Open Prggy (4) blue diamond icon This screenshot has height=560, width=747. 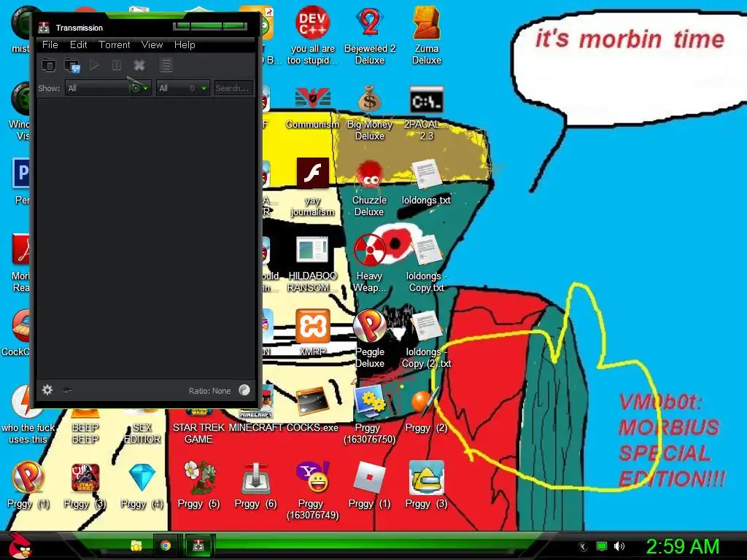click(142, 485)
